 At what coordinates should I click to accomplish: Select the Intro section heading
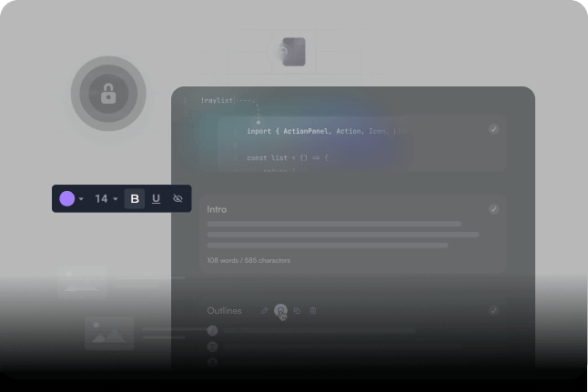217,209
